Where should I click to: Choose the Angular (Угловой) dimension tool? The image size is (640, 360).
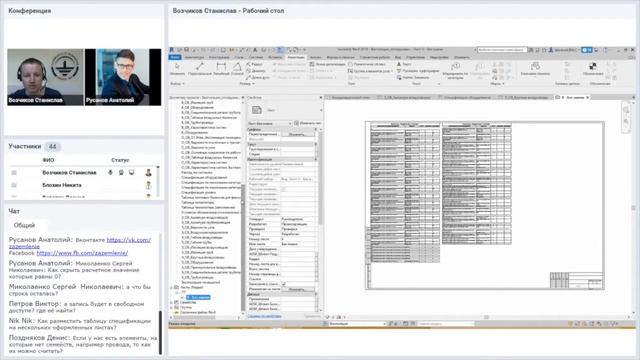tap(237, 69)
